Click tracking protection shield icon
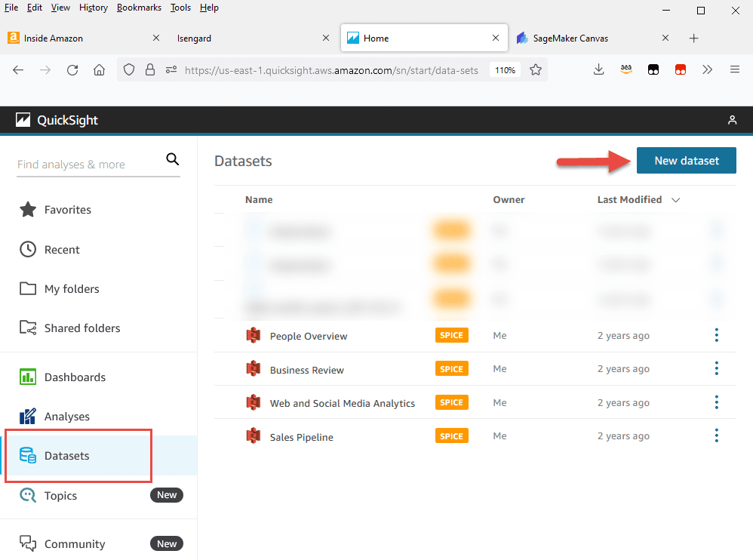Image resolution: width=753 pixels, height=560 pixels. click(129, 70)
